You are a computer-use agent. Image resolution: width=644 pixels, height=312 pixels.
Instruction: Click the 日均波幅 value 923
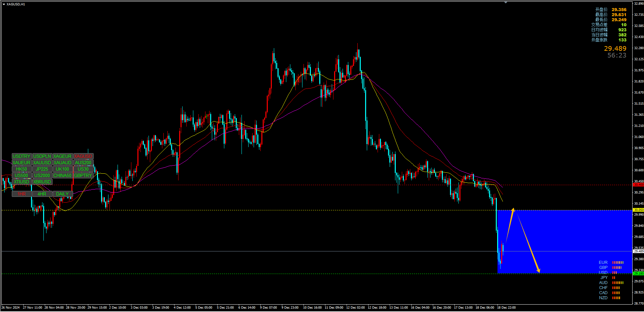[x=622, y=30]
